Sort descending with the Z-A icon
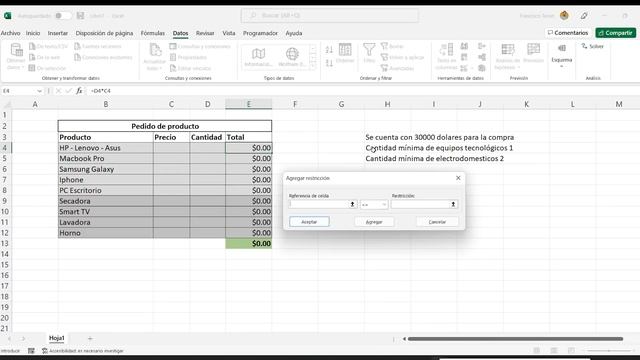This screenshot has width=640, height=360. pyautogui.click(x=329, y=63)
